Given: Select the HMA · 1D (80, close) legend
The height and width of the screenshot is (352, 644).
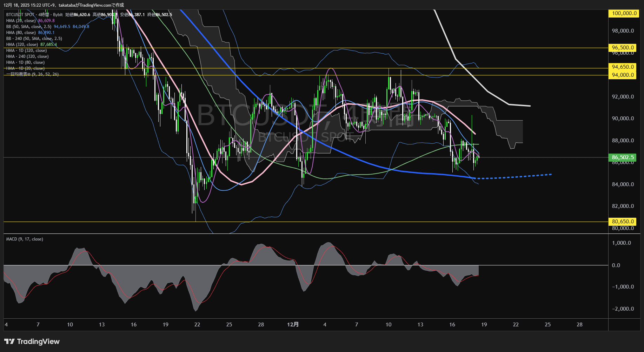Looking at the screenshot, I should click(x=25, y=62).
